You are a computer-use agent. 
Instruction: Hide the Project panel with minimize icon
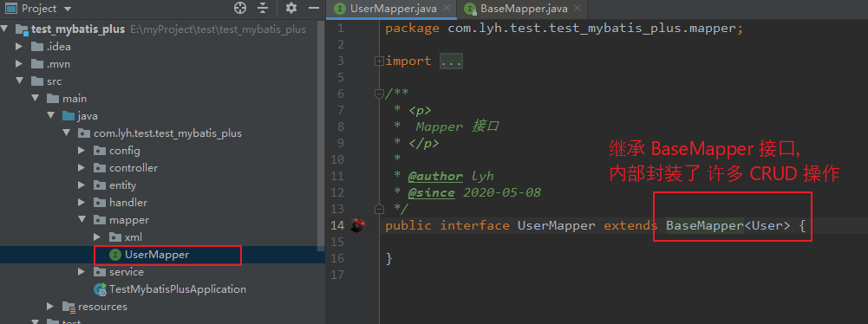click(x=314, y=8)
